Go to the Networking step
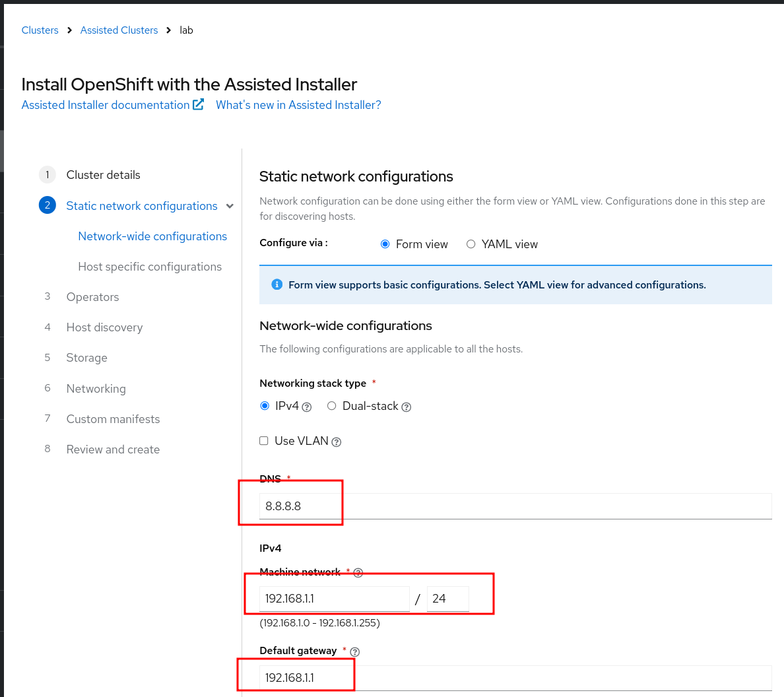Screen dimensions: 784x697 [x=96, y=389]
